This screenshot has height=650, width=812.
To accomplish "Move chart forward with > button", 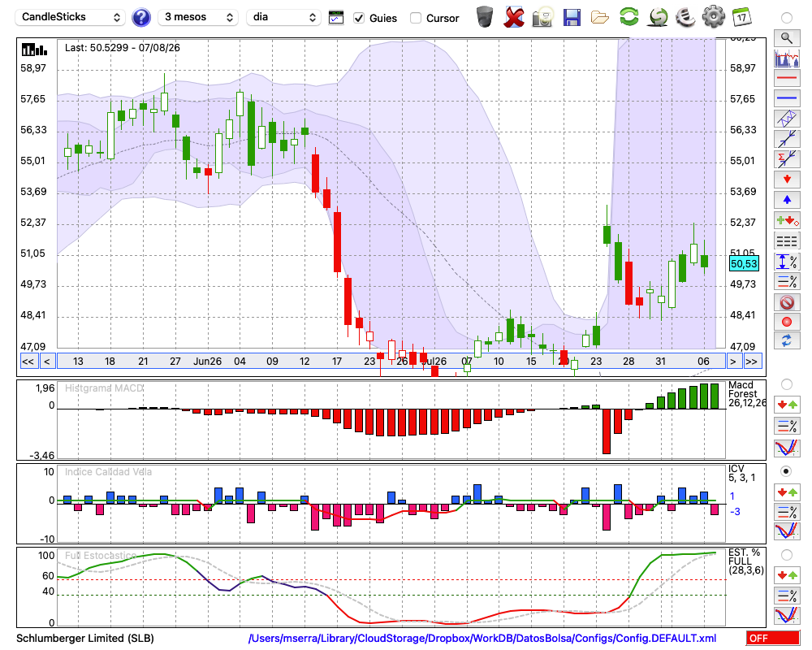I will click(732, 362).
